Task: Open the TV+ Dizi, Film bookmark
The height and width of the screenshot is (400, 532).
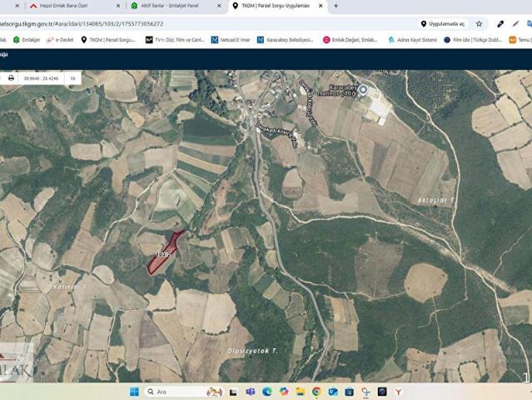Action: [173, 39]
